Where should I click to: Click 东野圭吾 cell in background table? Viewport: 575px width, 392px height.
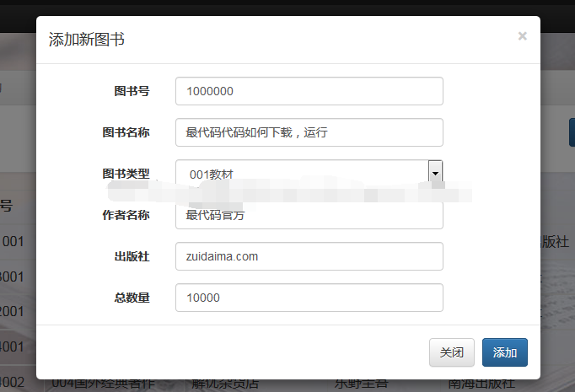click(361, 384)
